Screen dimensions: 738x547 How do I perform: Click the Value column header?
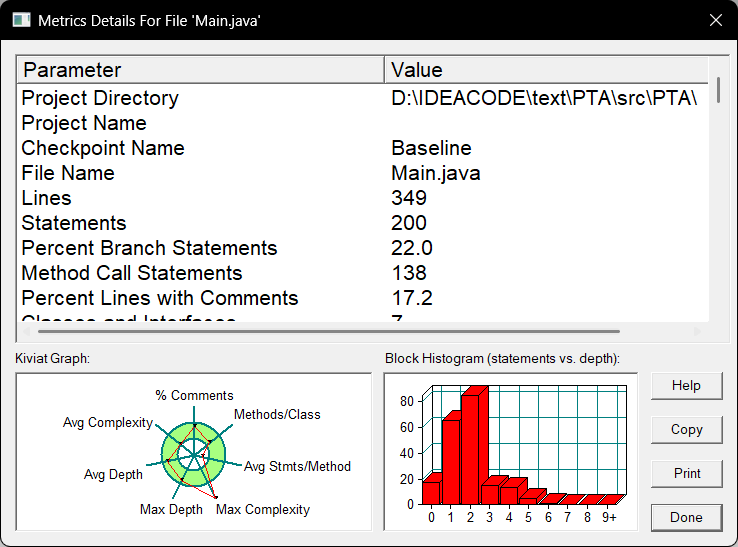pos(546,70)
